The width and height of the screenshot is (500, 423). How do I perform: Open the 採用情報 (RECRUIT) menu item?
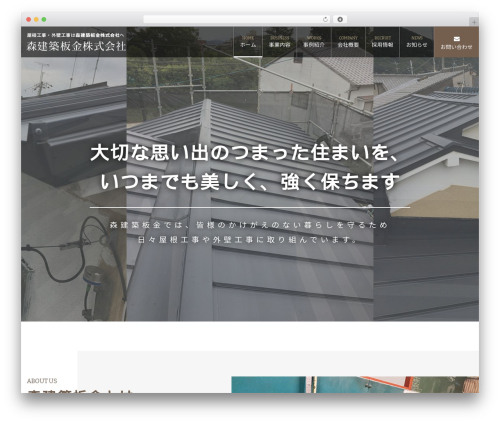click(x=382, y=42)
